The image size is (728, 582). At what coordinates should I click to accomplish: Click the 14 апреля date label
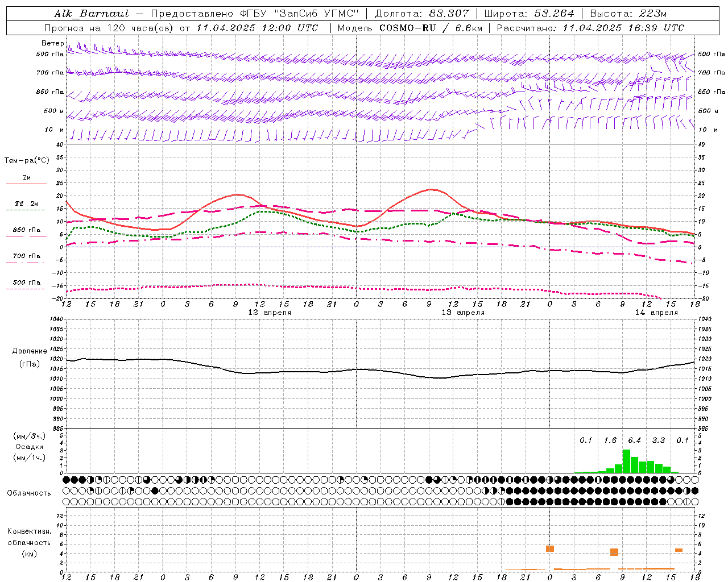coord(656,313)
